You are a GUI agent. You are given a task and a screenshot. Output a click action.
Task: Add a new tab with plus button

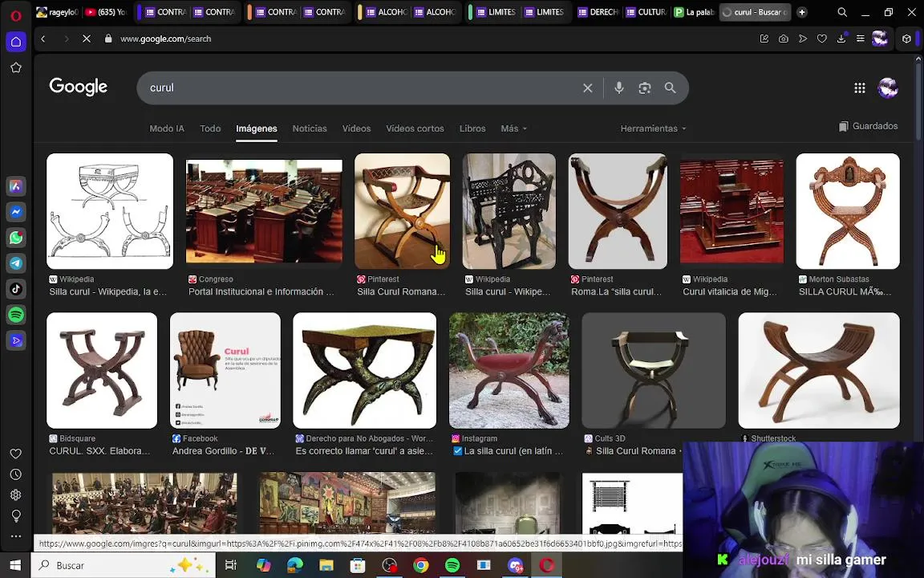point(802,12)
